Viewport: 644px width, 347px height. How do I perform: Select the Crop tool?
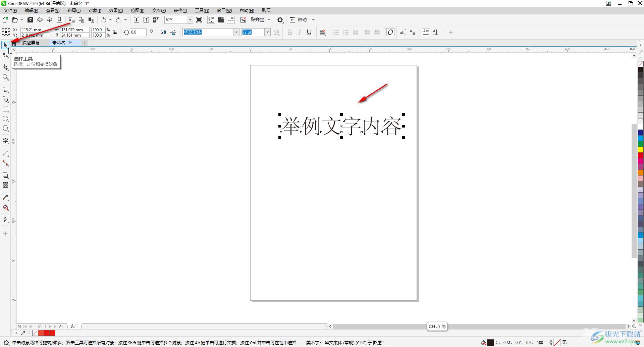click(x=5, y=67)
